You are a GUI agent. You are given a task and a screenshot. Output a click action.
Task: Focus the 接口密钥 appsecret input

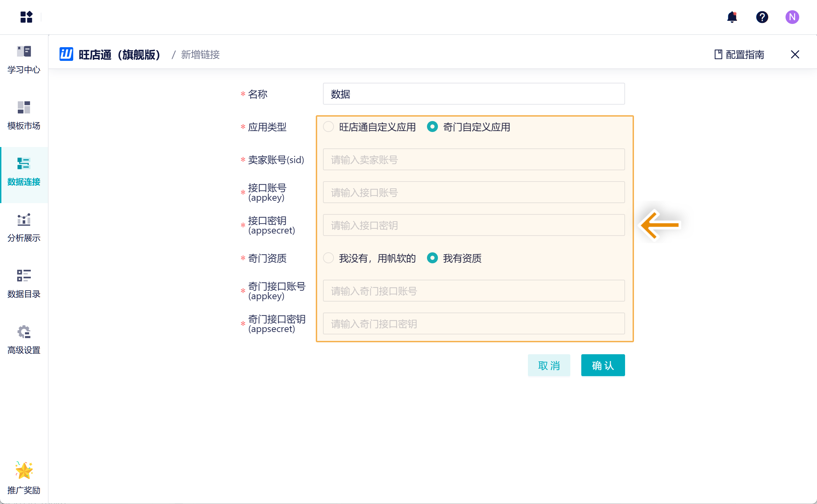pyautogui.click(x=474, y=225)
